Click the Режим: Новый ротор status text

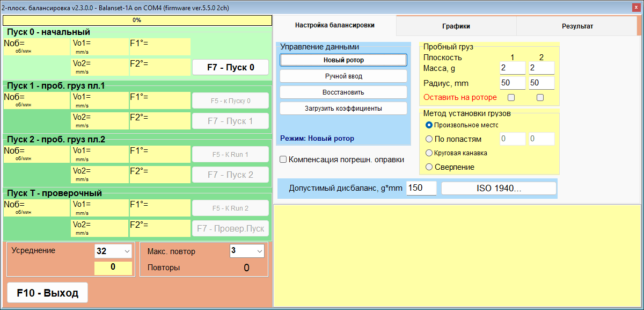click(317, 138)
